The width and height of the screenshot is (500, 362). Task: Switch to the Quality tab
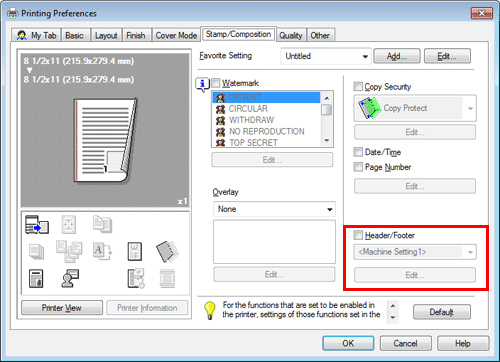[x=291, y=35]
